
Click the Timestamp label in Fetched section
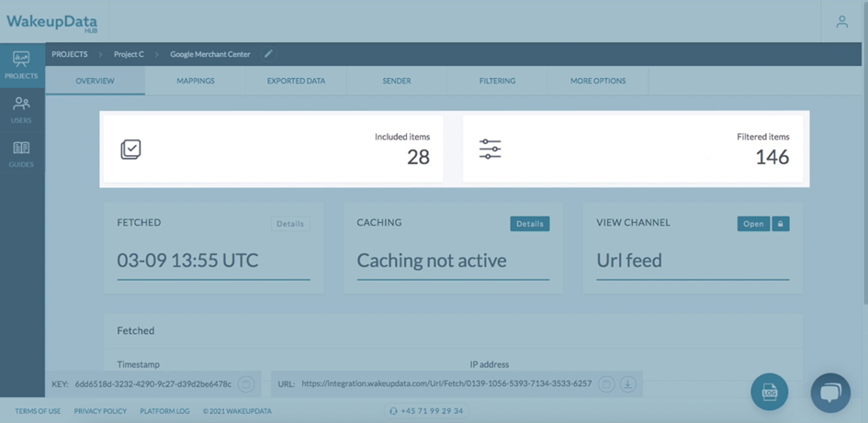139,364
